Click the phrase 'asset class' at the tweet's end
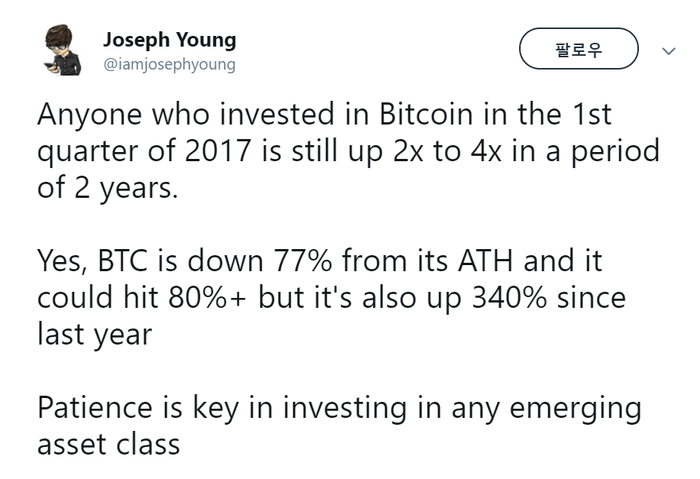Screen dimensions: 700x479 point(109,445)
